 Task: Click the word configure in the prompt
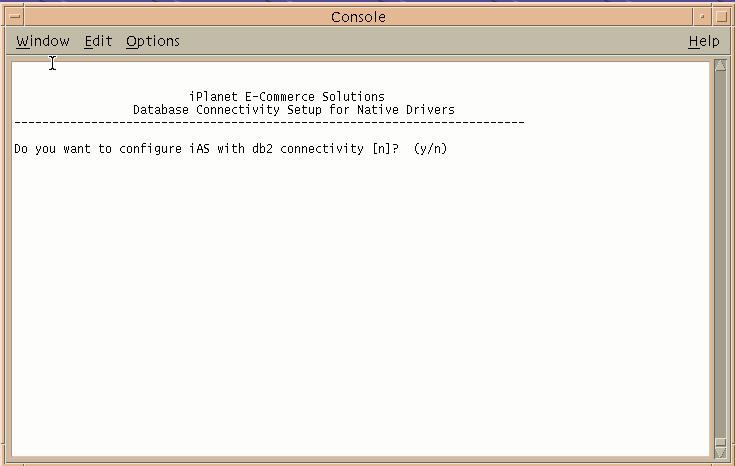tap(150, 149)
